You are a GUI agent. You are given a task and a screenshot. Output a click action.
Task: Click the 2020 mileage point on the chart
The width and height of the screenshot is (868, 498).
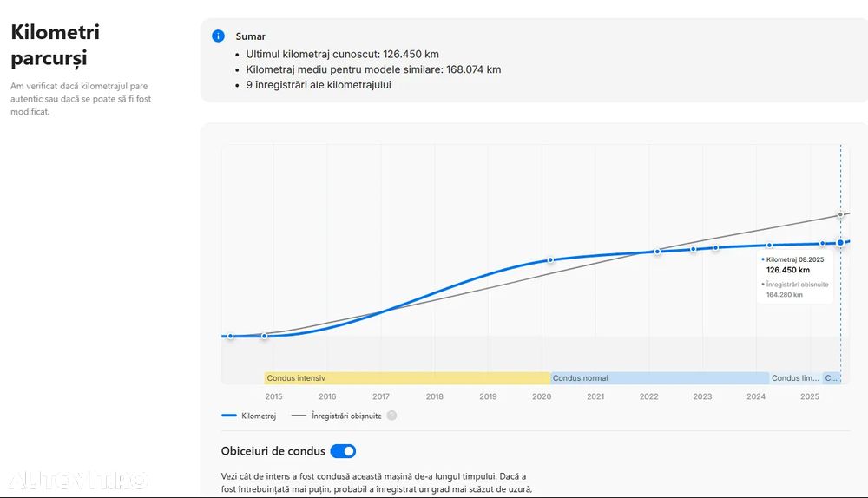point(550,259)
